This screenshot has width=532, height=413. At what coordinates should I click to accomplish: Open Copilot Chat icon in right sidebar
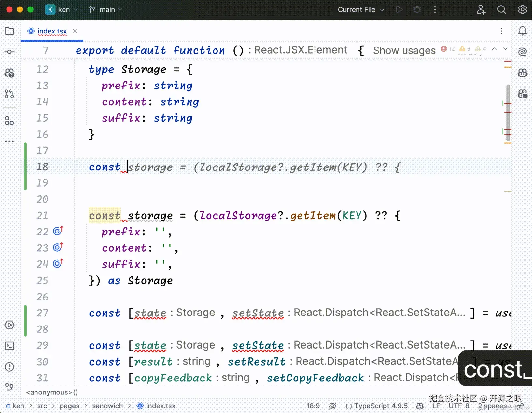coord(522,94)
